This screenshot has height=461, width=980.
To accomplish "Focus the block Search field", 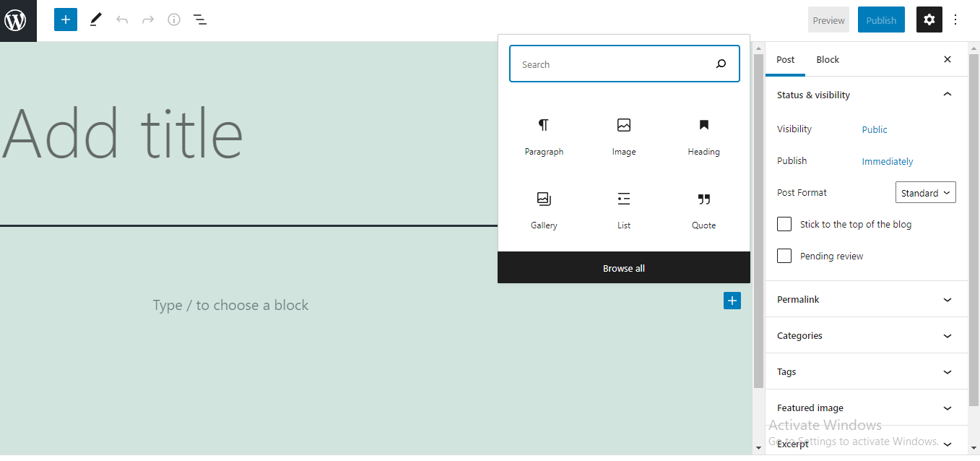I will coord(625,64).
